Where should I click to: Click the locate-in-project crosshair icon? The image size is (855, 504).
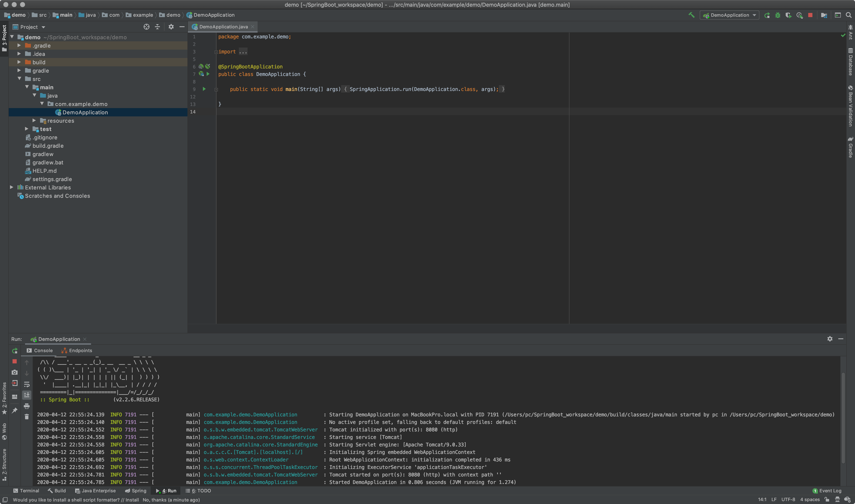pos(147,27)
